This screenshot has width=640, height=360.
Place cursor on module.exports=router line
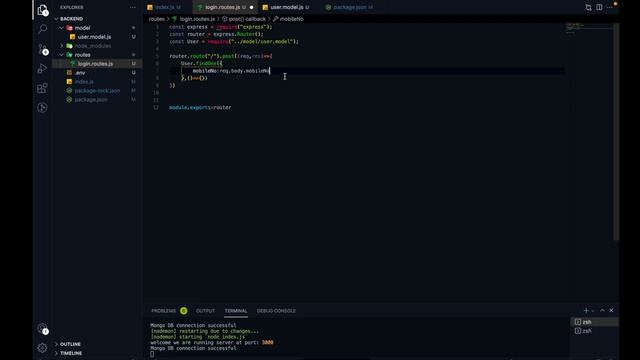point(200,107)
